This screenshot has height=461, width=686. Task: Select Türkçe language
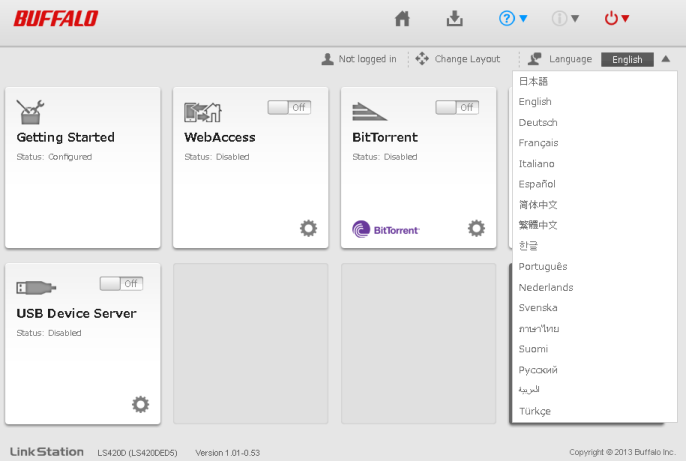tap(594, 411)
